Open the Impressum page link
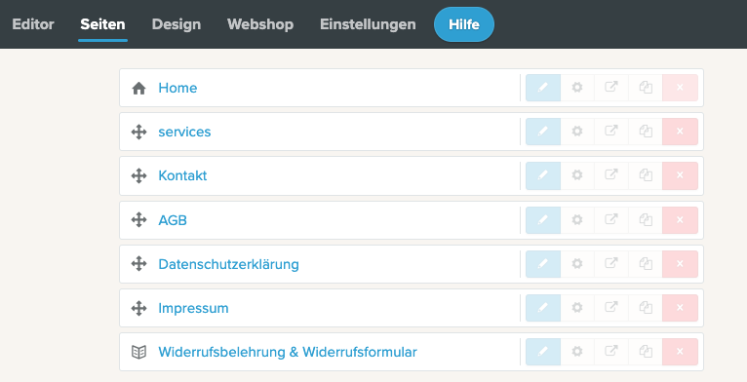The image size is (747, 382). point(193,308)
